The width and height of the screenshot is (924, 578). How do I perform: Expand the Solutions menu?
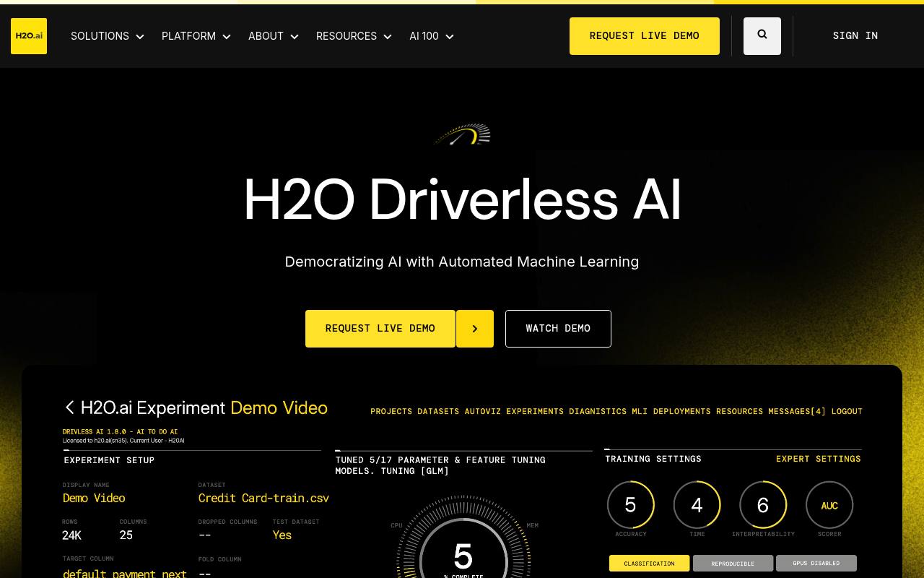coord(108,36)
